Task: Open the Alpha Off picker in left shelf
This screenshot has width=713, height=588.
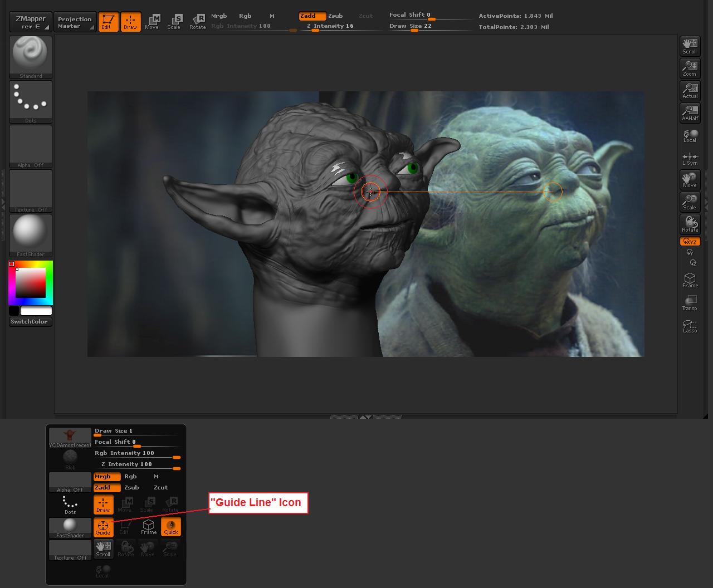Action: point(31,146)
